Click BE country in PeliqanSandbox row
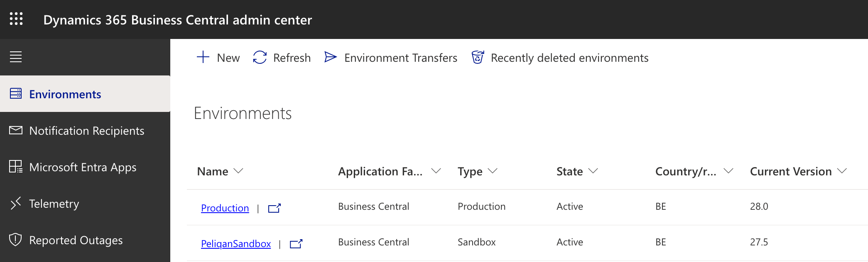Screen dimensions: 868x262 661,242
